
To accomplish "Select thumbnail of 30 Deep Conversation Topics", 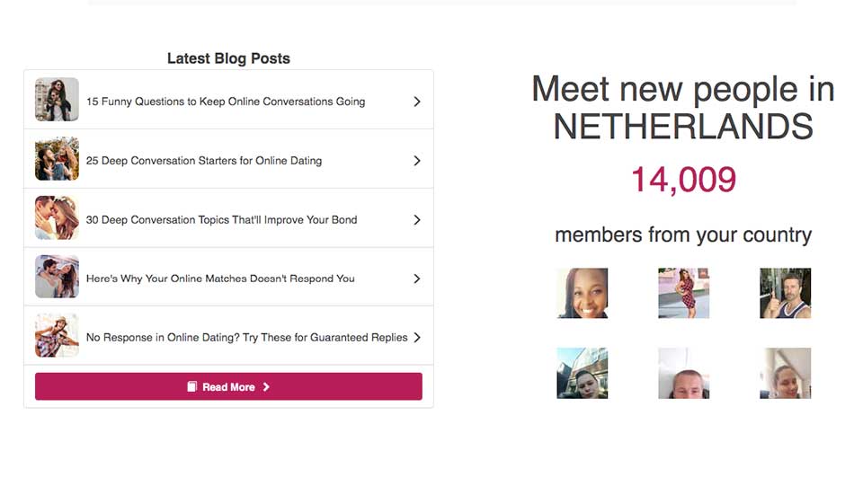I will 57,218.
